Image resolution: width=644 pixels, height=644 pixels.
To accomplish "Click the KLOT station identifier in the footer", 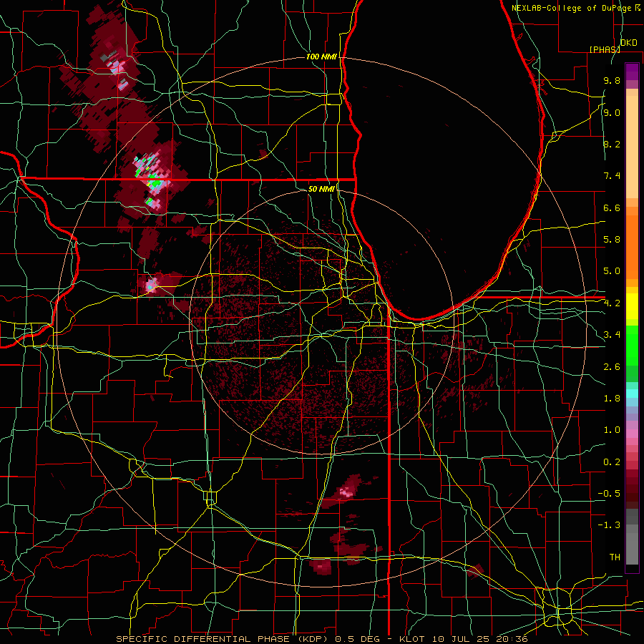I will pyautogui.click(x=413, y=639).
